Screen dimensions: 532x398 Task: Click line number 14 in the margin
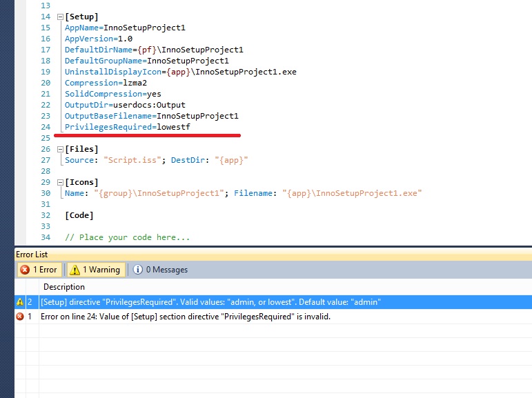pos(46,17)
